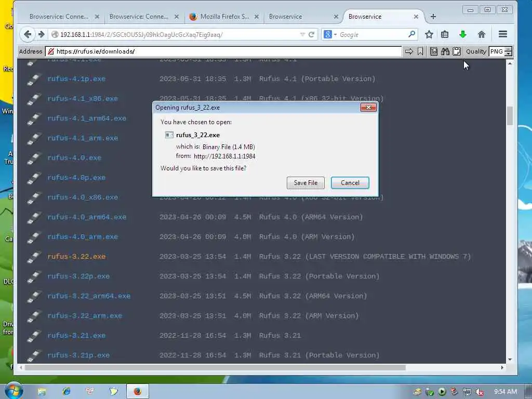Click the Browservice Go arrow button
The height and width of the screenshot is (399, 532).
tap(409, 51)
